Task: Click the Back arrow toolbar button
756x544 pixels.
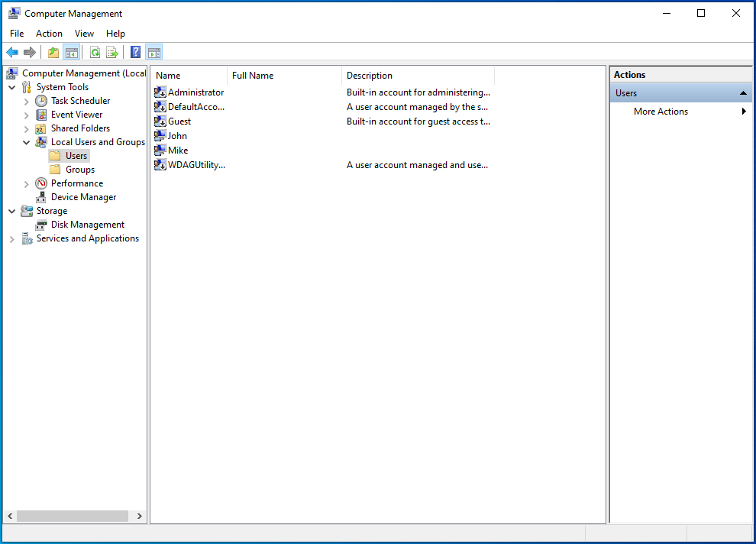Action: 12,53
